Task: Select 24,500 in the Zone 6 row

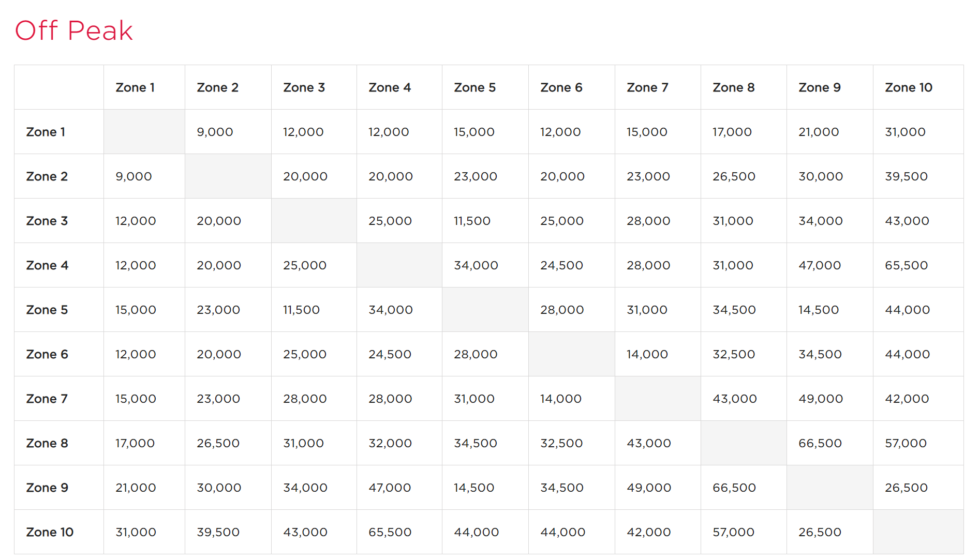Action: pos(390,354)
